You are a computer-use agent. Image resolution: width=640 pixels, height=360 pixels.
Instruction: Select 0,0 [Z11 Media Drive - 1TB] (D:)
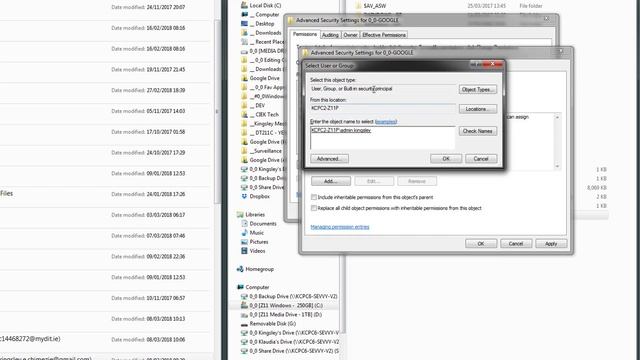point(282,315)
